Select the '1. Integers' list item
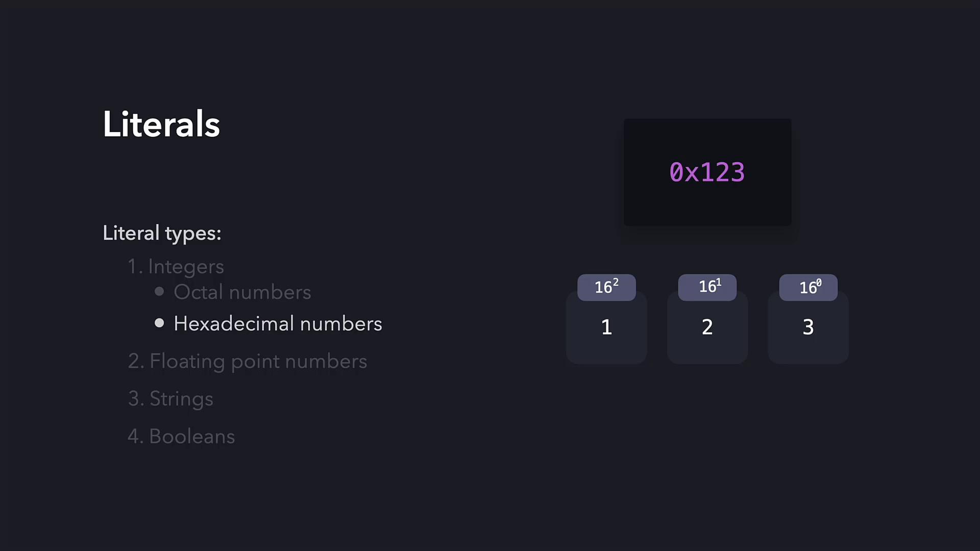The width and height of the screenshot is (980, 551). tap(176, 266)
